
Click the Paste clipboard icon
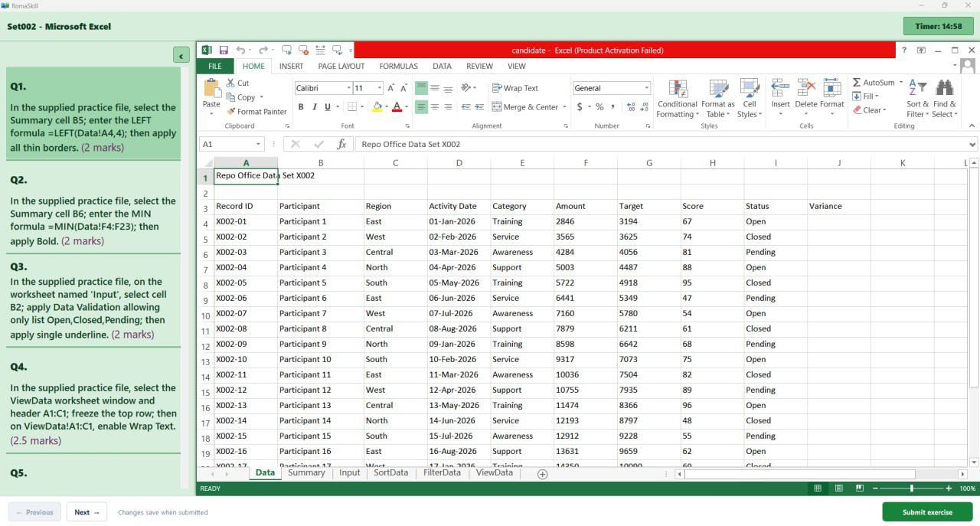click(211, 88)
